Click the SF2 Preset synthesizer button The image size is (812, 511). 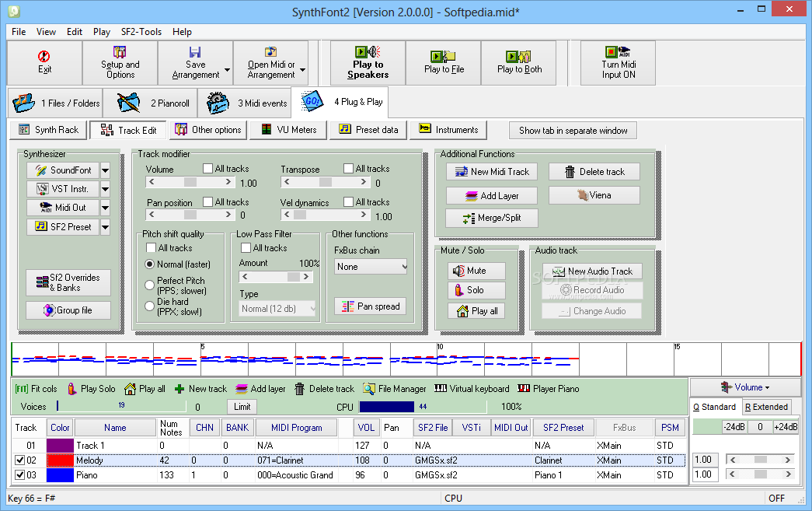click(x=63, y=227)
